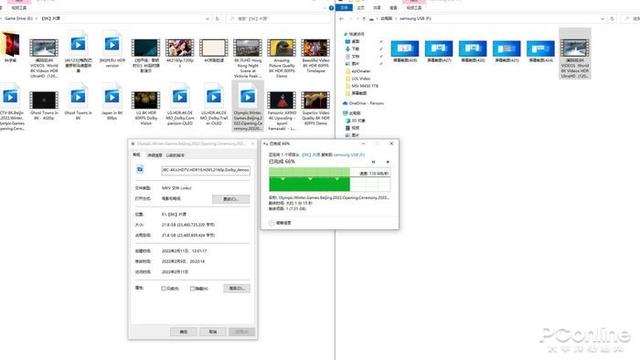Screen dimensions: 640x360
Task: Open the Amazing Picture Quality 8K HDR Demo video
Action: [x=281, y=58]
